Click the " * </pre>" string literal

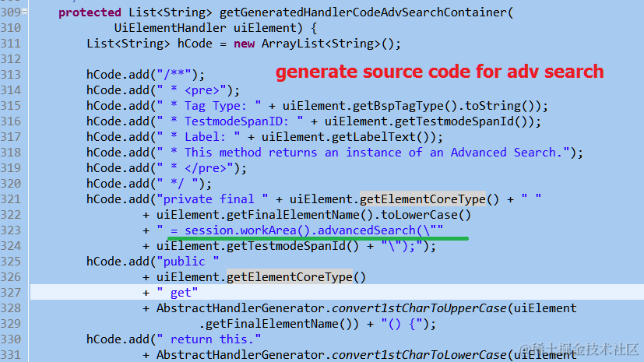pos(195,168)
